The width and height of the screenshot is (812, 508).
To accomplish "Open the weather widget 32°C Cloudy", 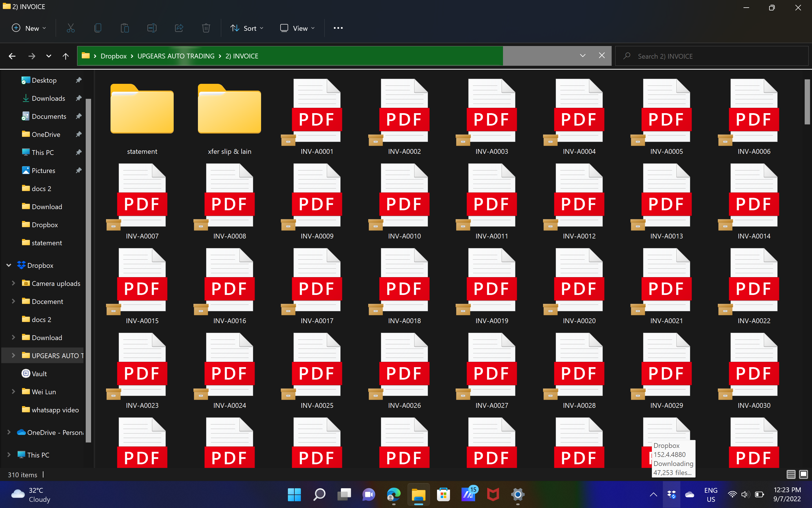I will (x=31, y=494).
